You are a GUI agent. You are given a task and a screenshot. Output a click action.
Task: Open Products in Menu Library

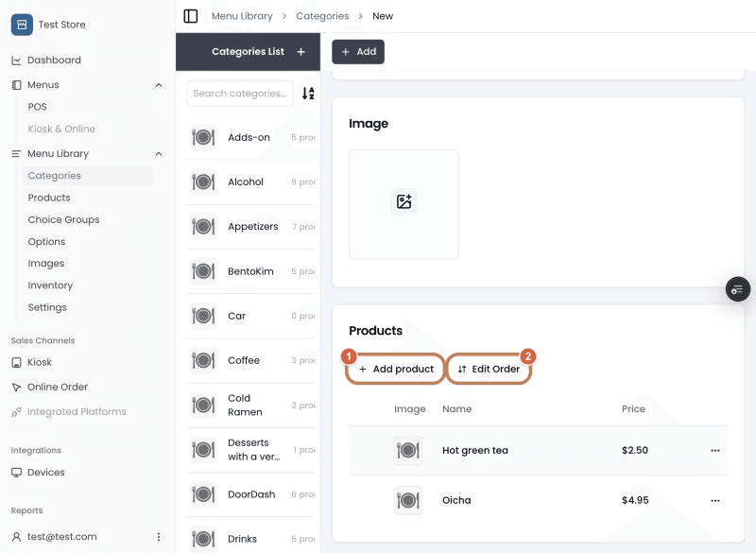click(49, 198)
